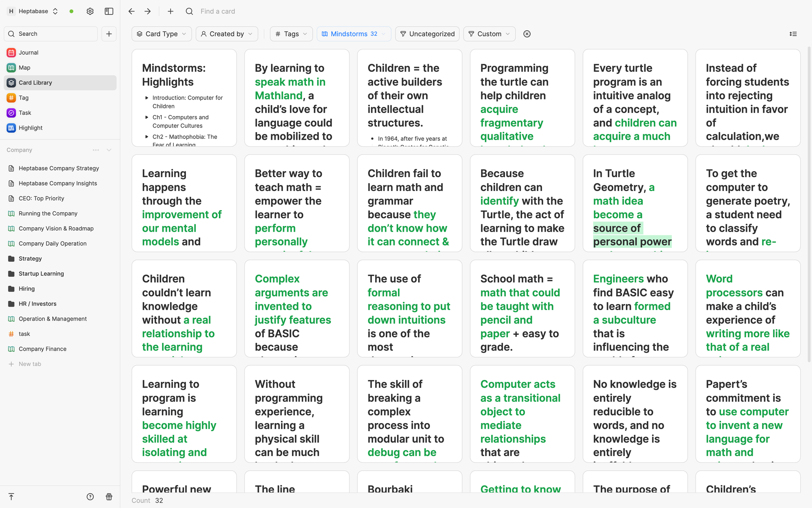Click the list view sort icon
Image resolution: width=812 pixels, height=508 pixels.
click(793, 34)
